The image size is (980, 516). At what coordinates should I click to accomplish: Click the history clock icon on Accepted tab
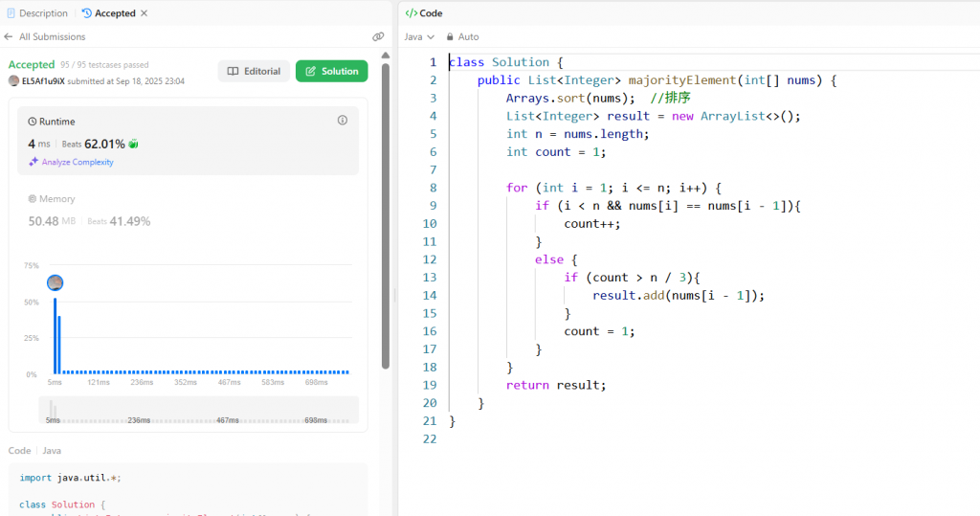(86, 13)
